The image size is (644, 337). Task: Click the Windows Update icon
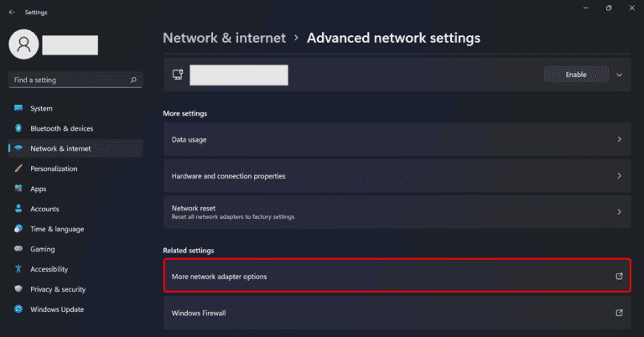coord(18,309)
